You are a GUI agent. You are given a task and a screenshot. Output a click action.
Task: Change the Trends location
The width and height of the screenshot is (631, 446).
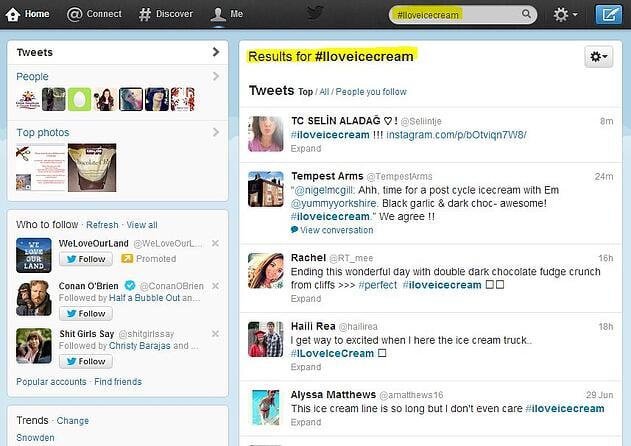[x=73, y=421]
